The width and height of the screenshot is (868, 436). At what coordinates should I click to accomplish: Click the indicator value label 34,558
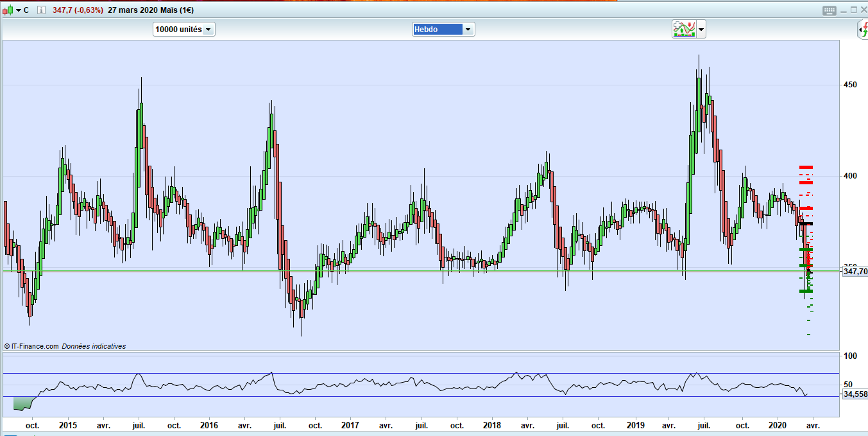coord(855,394)
